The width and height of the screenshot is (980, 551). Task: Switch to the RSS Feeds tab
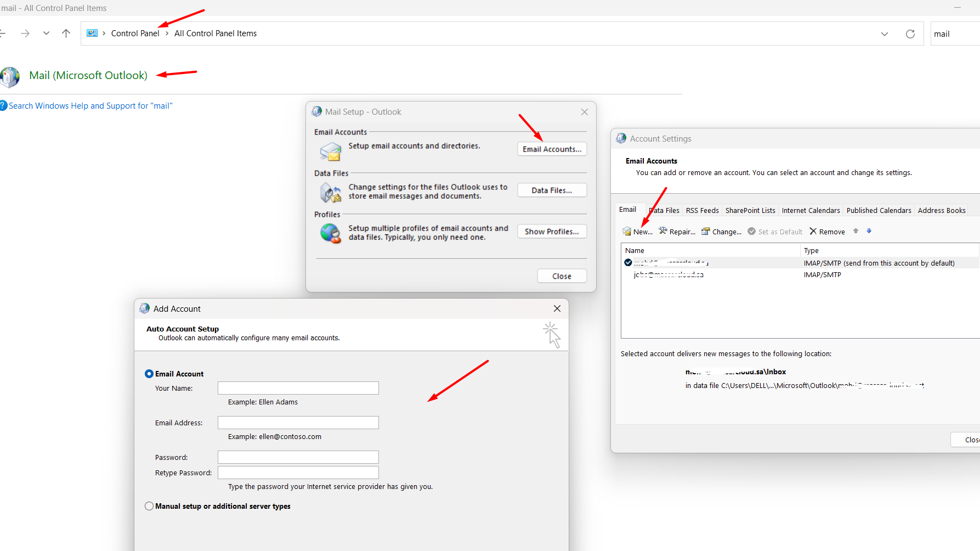pyautogui.click(x=702, y=211)
